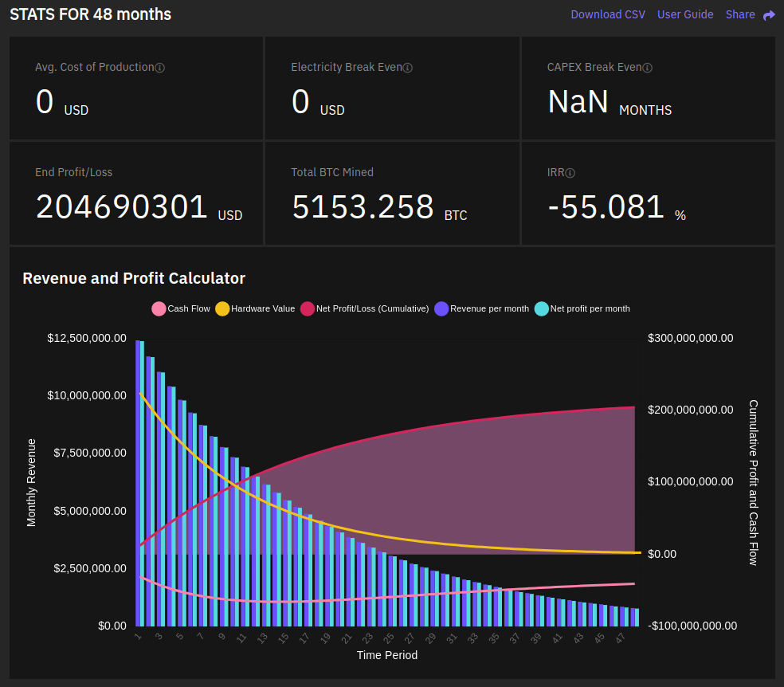The image size is (784, 687).
Task: Click the info icon beside IRR
Action: tap(570, 173)
